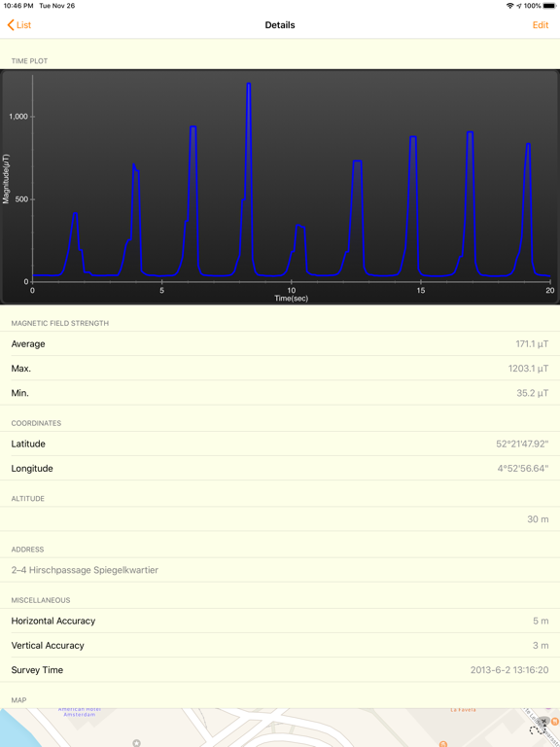Tap the Average value 171.1 µT
This screenshot has width=560, height=747.
532,344
